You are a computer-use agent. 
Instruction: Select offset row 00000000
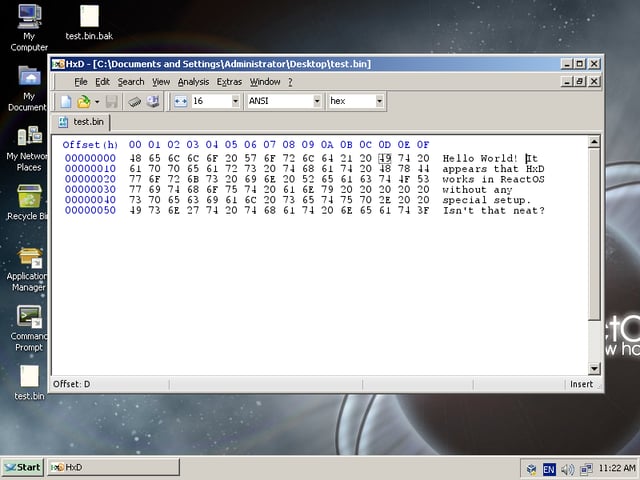point(90,158)
